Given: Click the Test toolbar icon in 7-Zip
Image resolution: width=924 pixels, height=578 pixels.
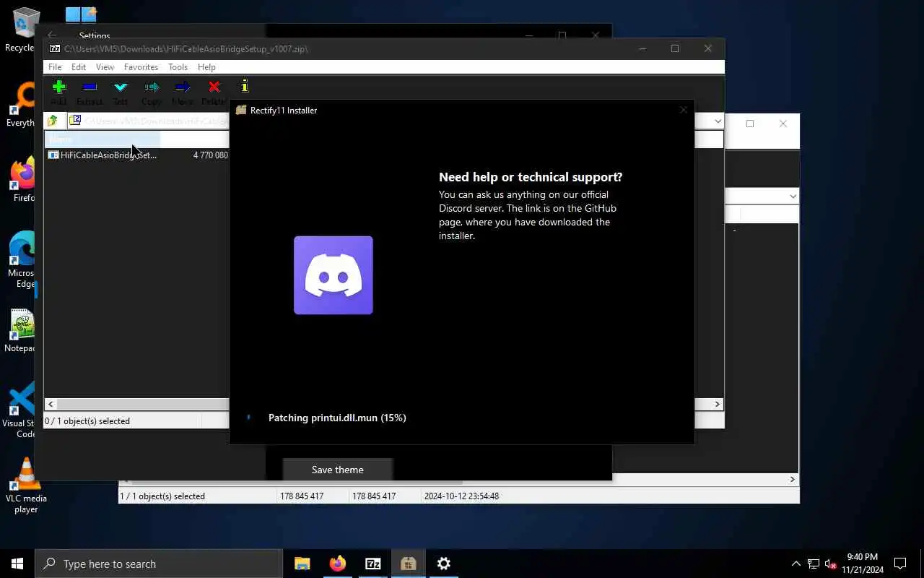Looking at the screenshot, I should (x=121, y=87).
